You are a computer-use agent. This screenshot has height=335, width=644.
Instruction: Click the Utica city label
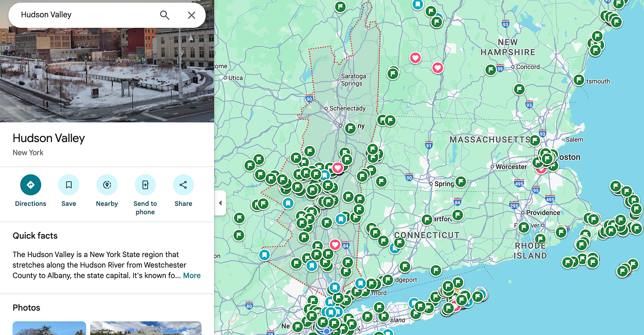[236, 78]
